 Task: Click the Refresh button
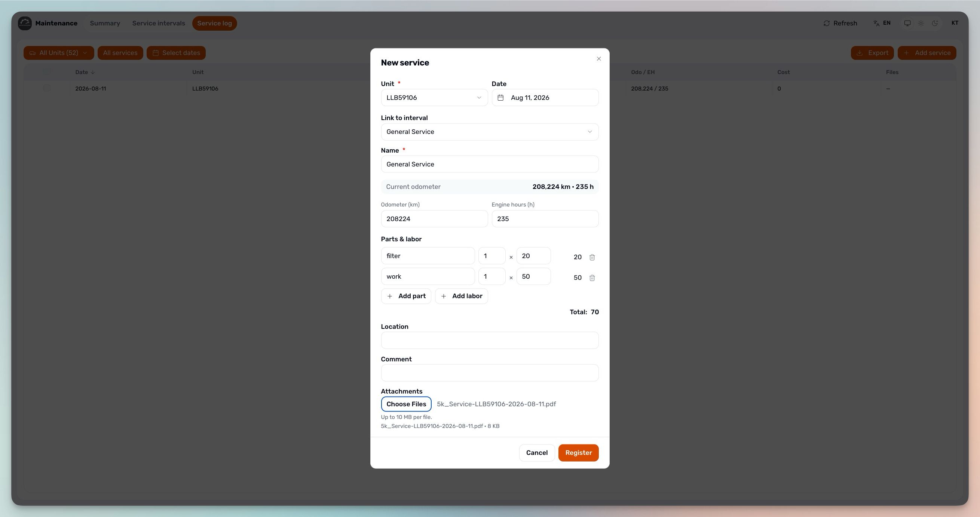(840, 23)
